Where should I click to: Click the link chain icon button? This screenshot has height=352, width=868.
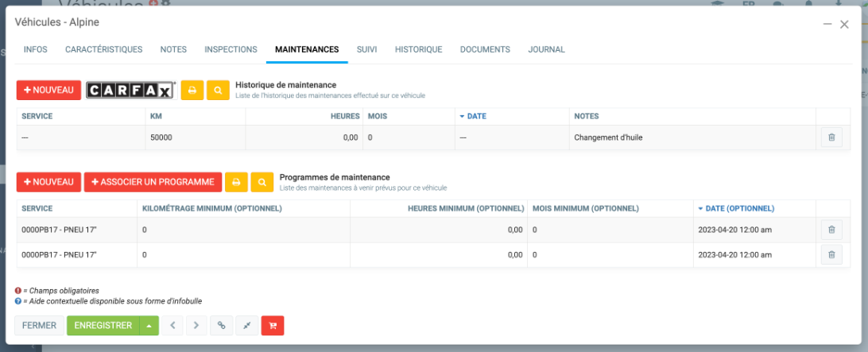222,325
